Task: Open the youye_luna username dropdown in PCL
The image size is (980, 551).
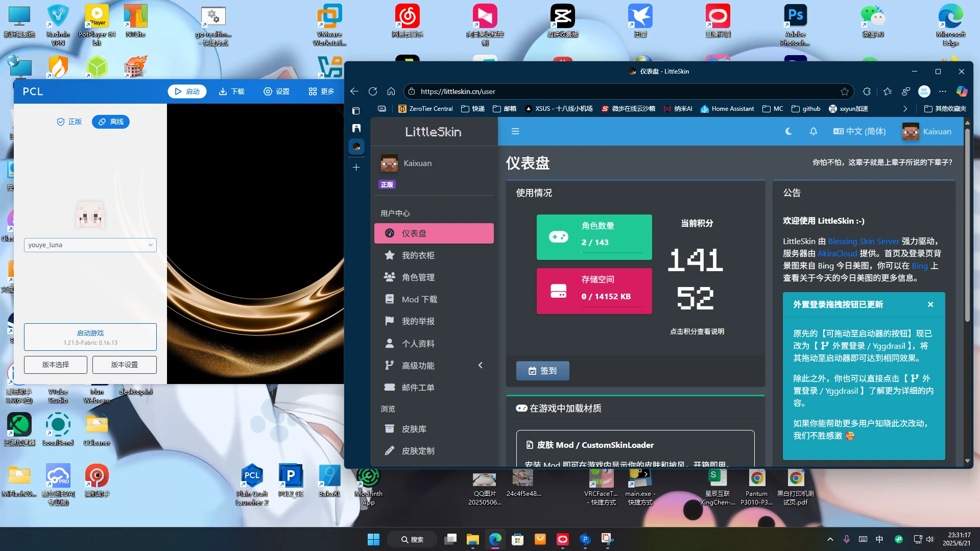Action: coord(90,245)
